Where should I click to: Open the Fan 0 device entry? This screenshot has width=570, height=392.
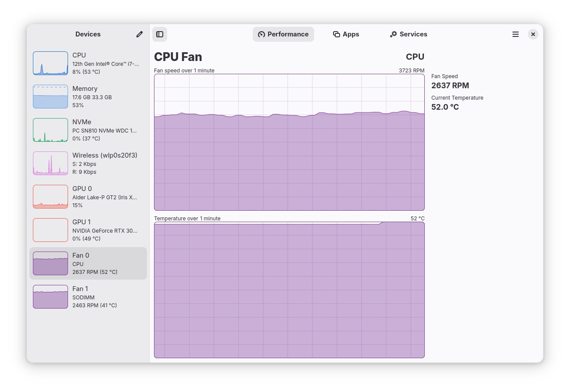[88, 263]
